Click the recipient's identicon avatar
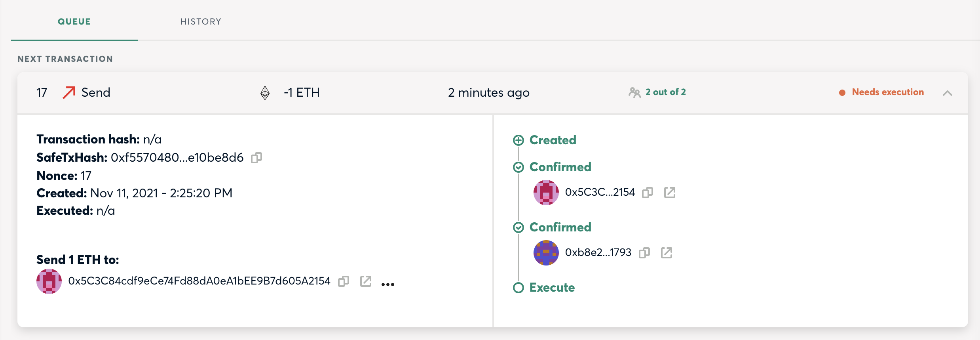980x340 pixels. (x=49, y=281)
